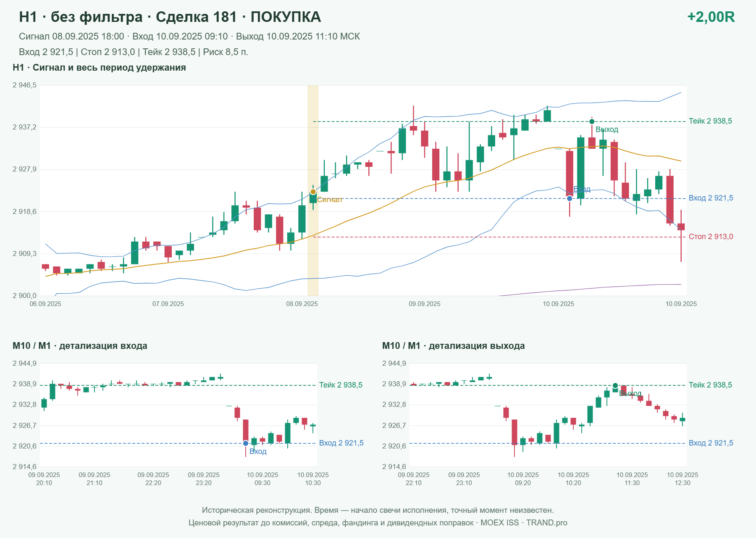Click 'Вход 2 921,5' label beside H1 chart
The image size is (756, 538).
coord(711,198)
